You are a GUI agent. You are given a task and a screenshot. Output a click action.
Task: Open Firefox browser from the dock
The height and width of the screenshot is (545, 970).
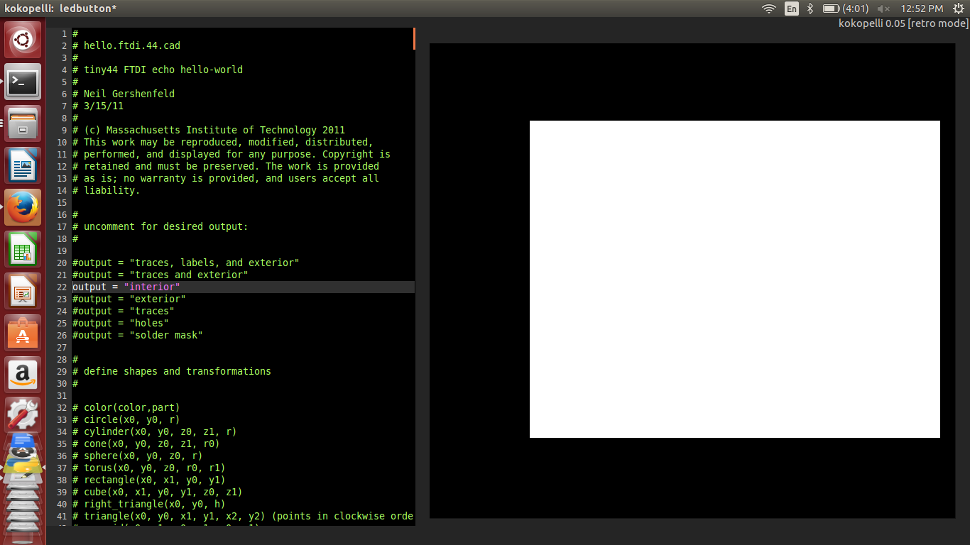(x=23, y=207)
